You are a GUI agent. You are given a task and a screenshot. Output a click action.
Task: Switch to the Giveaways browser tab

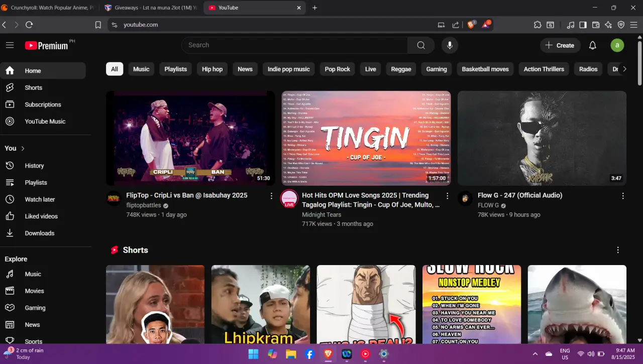tap(151, 8)
